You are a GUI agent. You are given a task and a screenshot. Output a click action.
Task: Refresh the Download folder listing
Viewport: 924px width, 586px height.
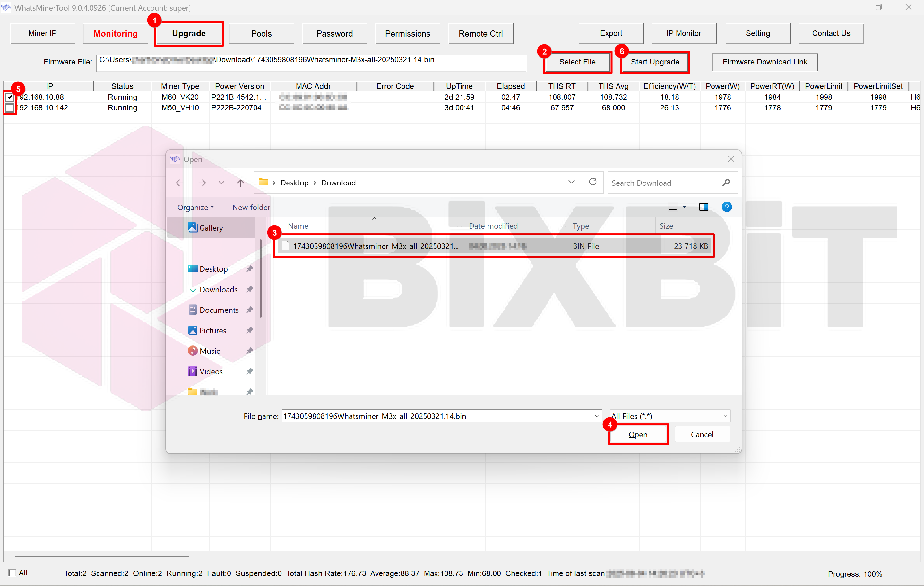pyautogui.click(x=593, y=182)
